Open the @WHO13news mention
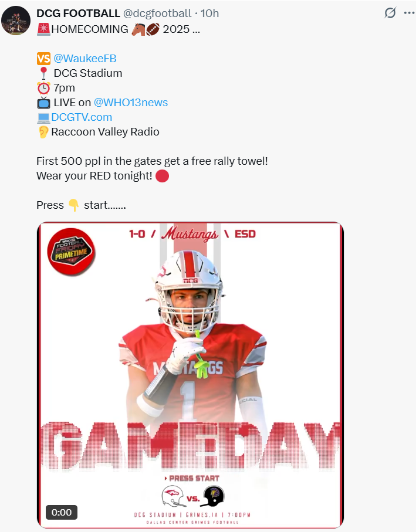Screen dimensions: 416x532 tap(131, 103)
